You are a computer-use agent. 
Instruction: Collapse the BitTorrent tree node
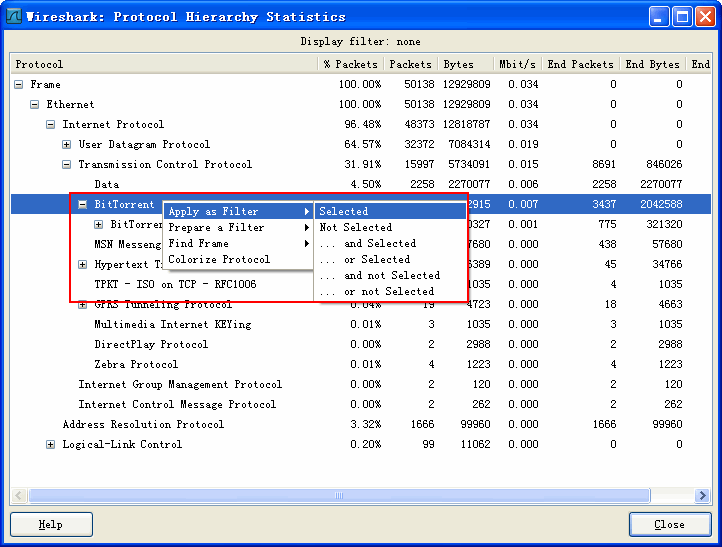pos(83,205)
